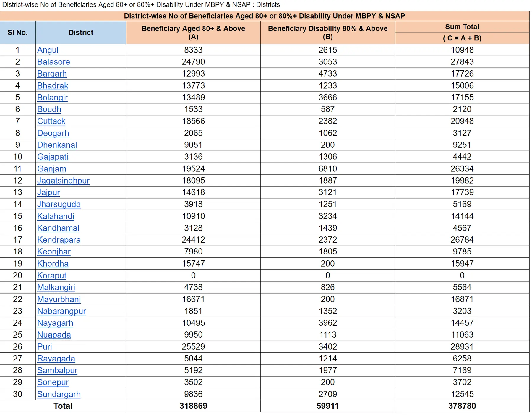Open the Koraput district link
532x415 pixels.
(x=52, y=275)
